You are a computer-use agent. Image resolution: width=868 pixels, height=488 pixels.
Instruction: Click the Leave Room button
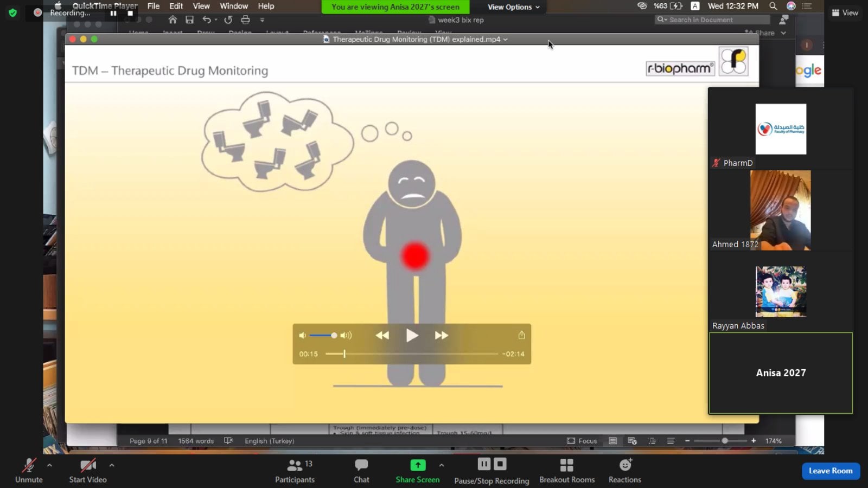(830, 471)
